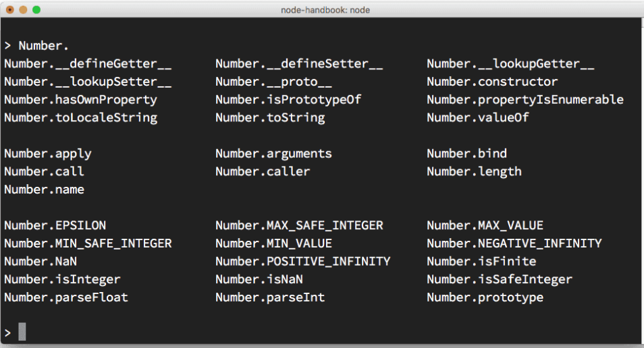Viewport: 644px width, 348px height.
Task: Click the node-handbook: node window title
Action: click(325, 10)
